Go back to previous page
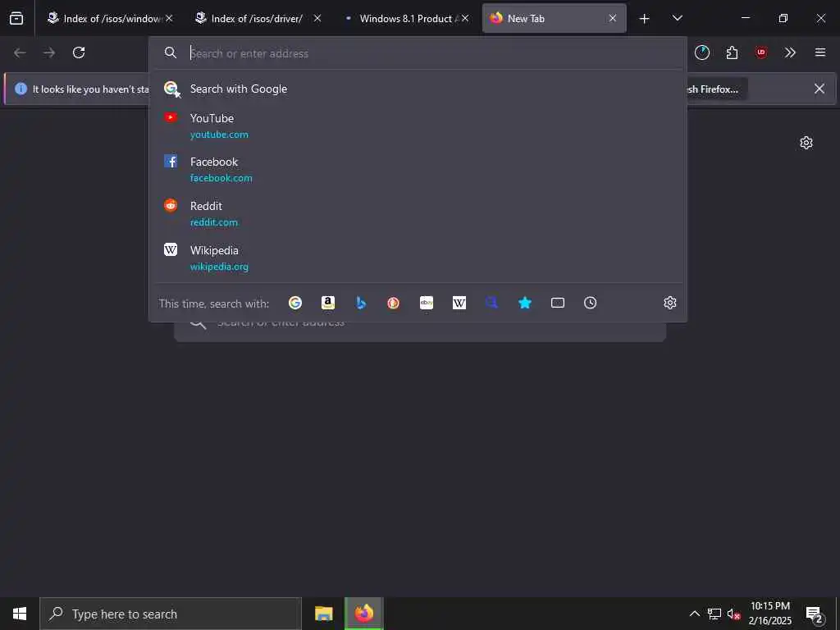 tap(20, 52)
